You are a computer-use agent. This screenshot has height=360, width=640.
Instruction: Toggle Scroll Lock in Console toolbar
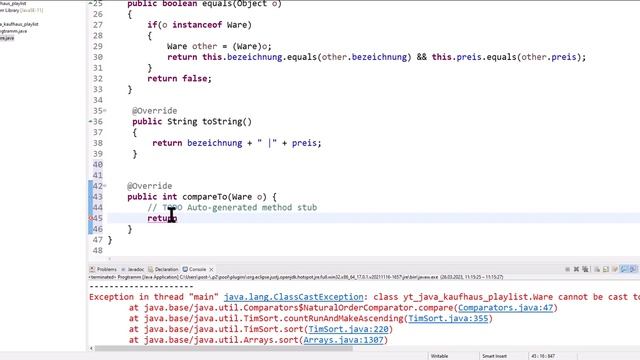[x=606, y=269]
